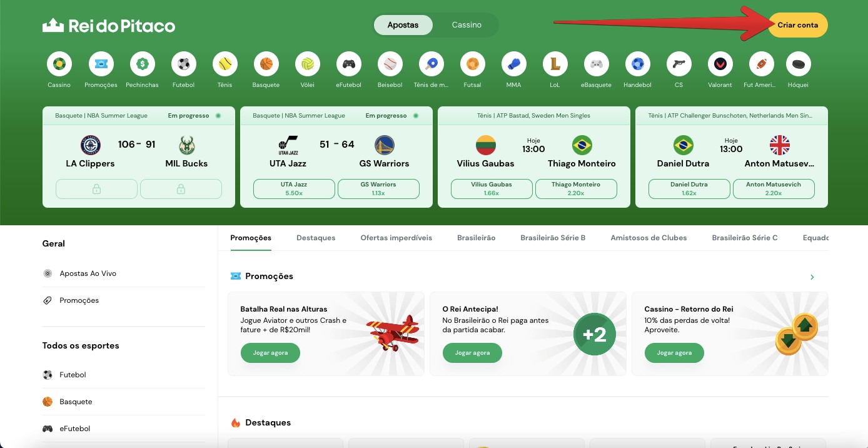The image size is (868, 448).
Task: Open the Pechinchas dollar icon
Action: [142, 64]
